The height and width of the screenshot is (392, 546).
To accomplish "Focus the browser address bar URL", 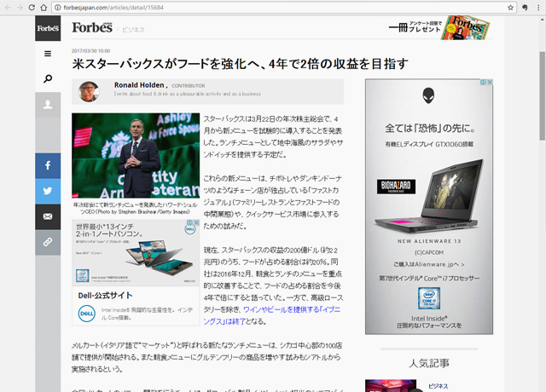I will [256, 7].
